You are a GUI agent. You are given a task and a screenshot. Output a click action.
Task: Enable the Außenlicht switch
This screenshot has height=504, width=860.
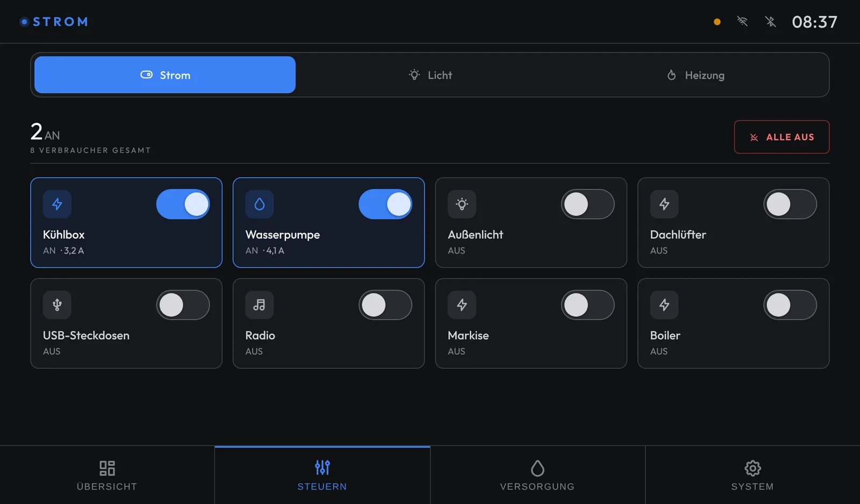[588, 204]
